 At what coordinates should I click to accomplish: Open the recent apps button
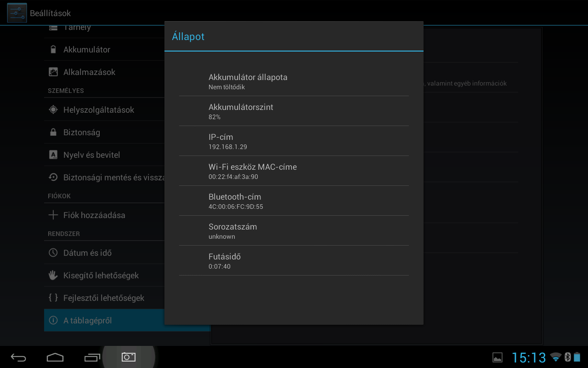pos(92,357)
